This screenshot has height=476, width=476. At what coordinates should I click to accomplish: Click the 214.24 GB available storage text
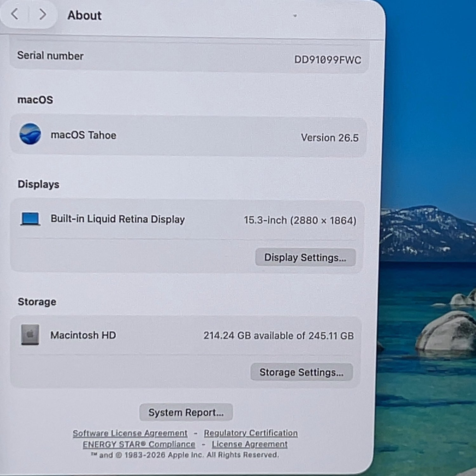[279, 335]
